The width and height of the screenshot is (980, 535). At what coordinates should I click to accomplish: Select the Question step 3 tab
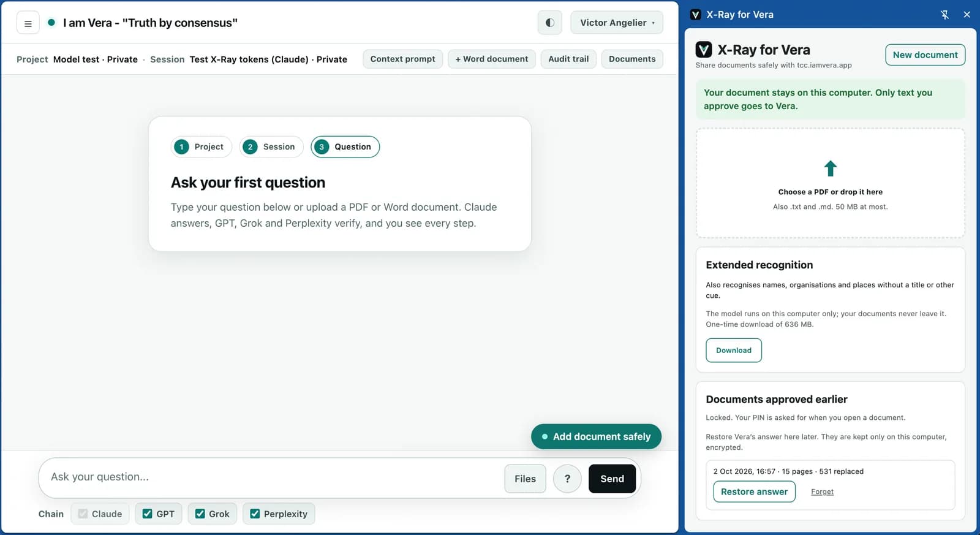pyautogui.click(x=345, y=146)
